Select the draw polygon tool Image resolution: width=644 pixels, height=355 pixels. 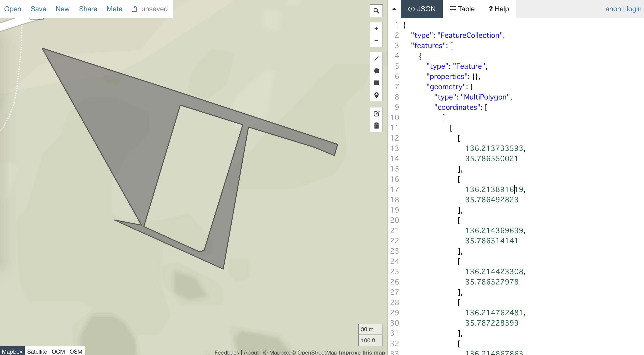[x=376, y=71]
